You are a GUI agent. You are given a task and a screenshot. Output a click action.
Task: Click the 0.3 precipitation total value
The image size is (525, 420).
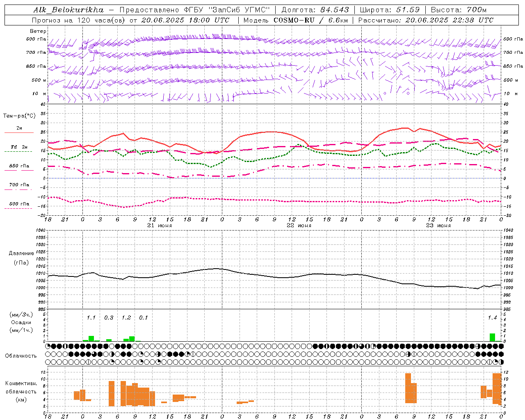click(x=109, y=318)
